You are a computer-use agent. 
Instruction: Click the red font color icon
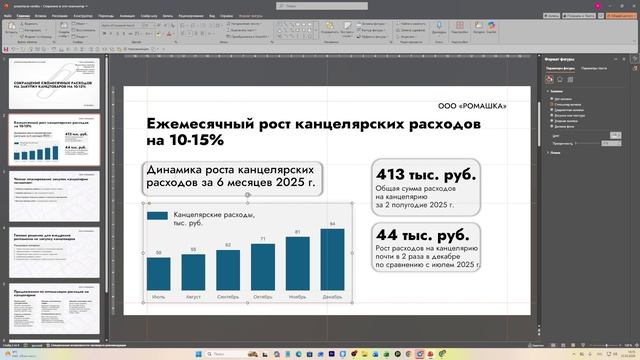pyautogui.click(x=169, y=34)
